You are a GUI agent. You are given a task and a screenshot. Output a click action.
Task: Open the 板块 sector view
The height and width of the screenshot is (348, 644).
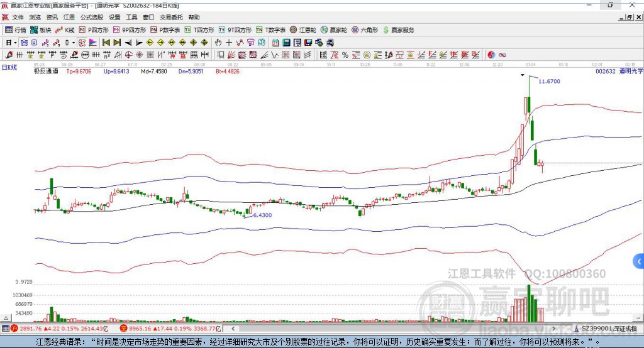click(x=40, y=30)
